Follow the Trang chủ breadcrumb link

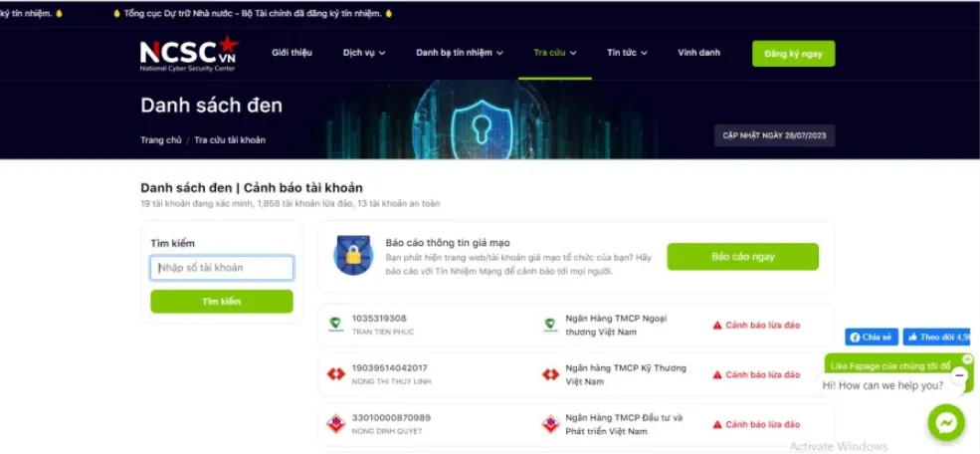click(160, 140)
